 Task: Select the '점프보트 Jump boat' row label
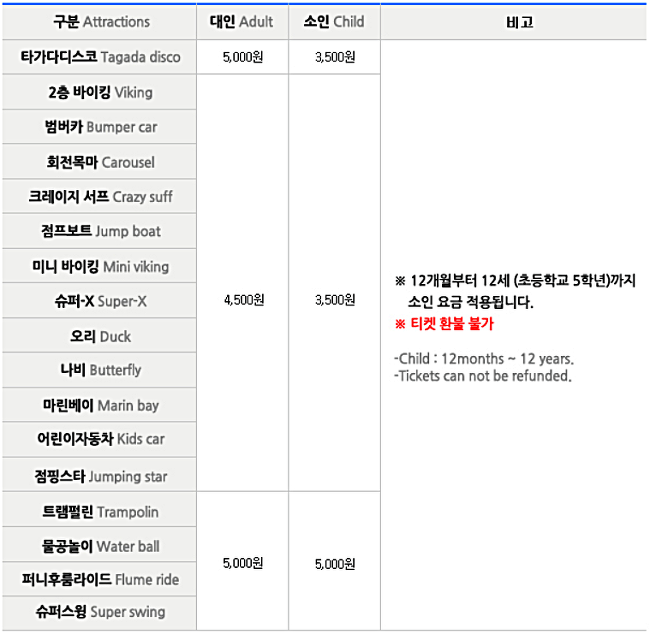pos(101,231)
